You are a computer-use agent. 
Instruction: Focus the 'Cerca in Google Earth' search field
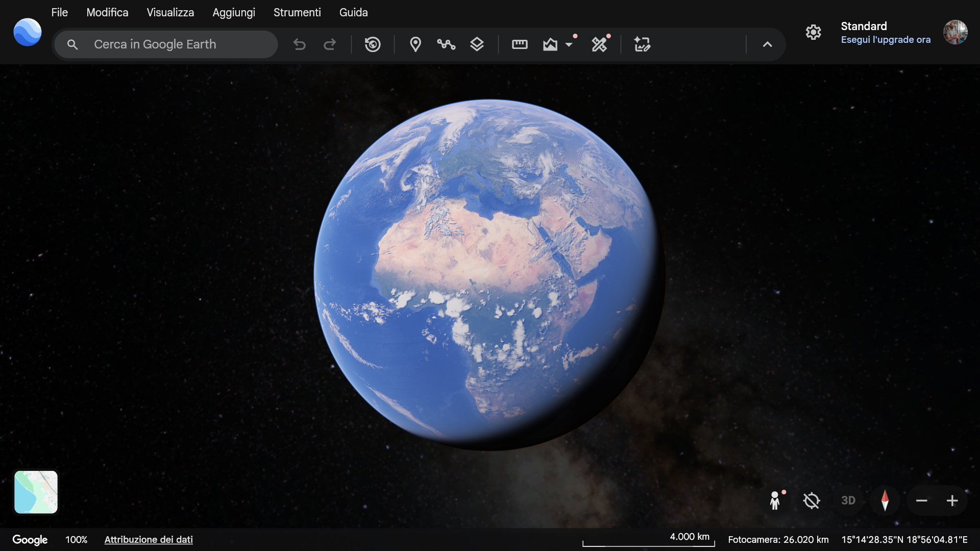tap(166, 44)
